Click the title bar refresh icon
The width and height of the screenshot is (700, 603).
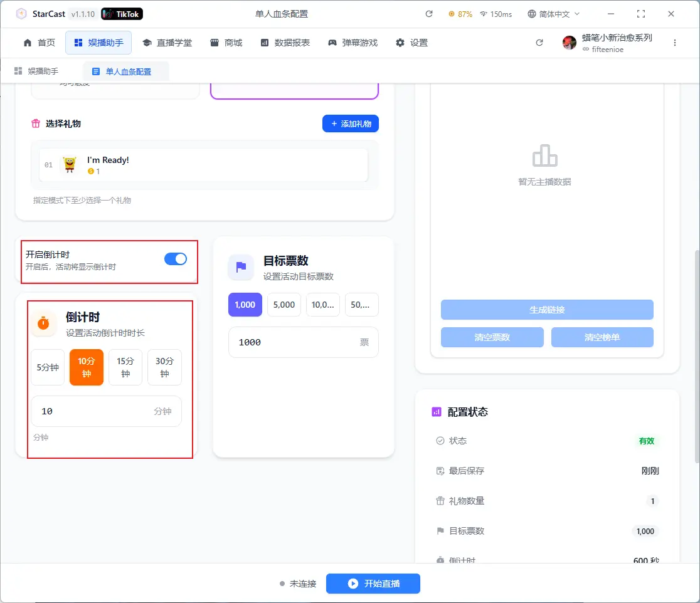(429, 14)
